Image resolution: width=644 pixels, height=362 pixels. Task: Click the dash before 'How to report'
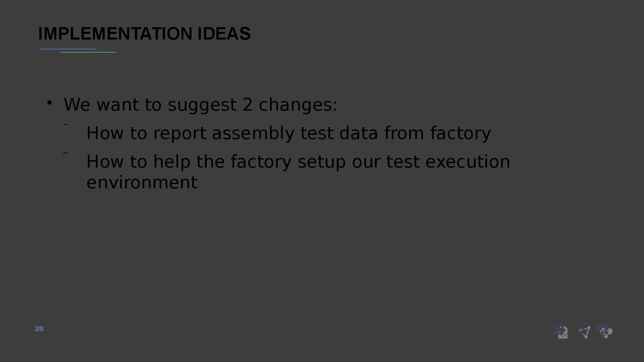(x=65, y=125)
